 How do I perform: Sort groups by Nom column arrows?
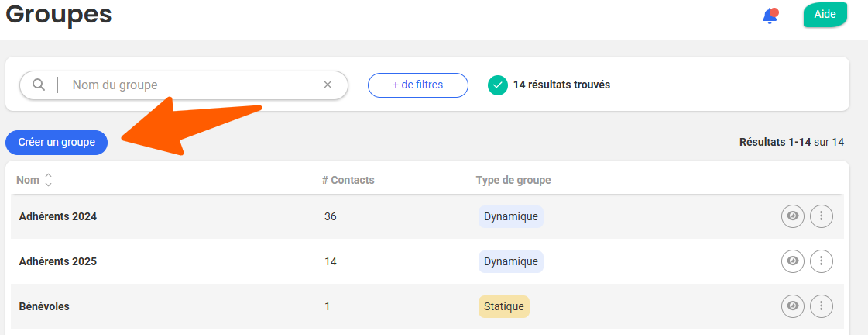click(x=49, y=180)
